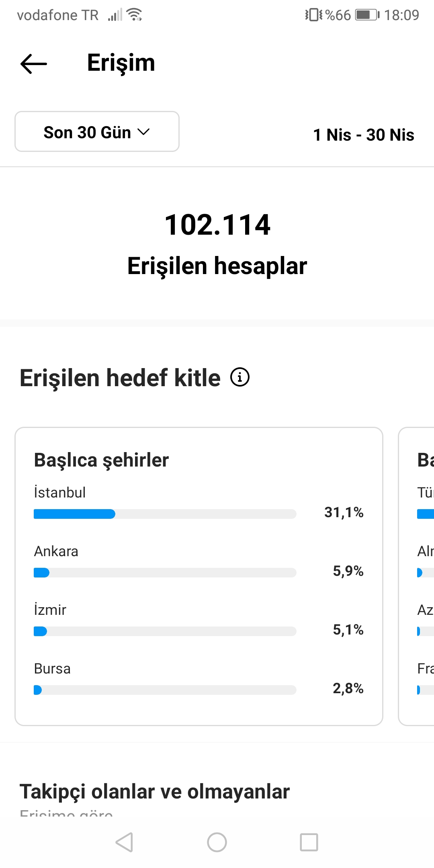This screenshot has height=868, width=434.
Task: Open Takipçi olanlar ve olmayanlar section
Action: (155, 792)
